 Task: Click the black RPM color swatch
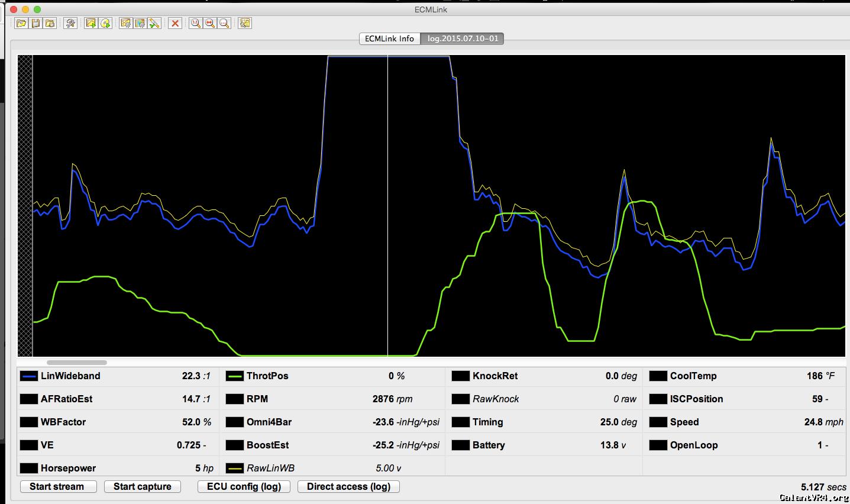235,399
